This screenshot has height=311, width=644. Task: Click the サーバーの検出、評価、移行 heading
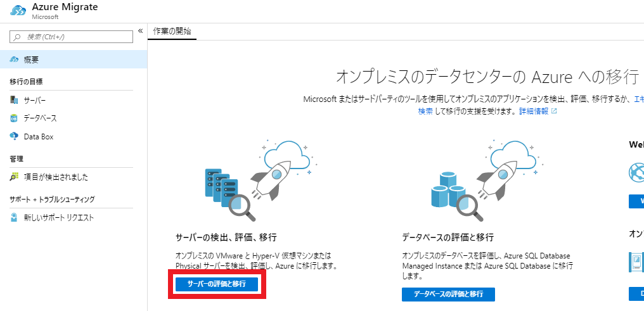(x=226, y=237)
